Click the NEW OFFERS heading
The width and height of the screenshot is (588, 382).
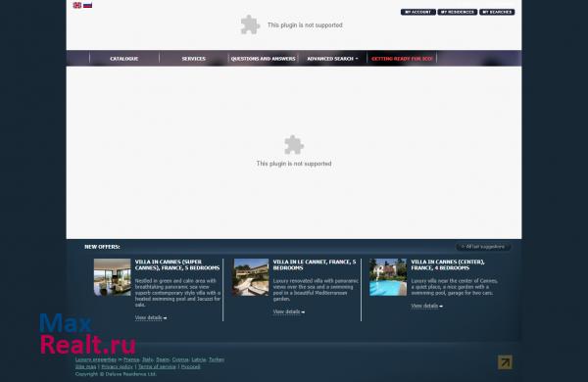102,247
